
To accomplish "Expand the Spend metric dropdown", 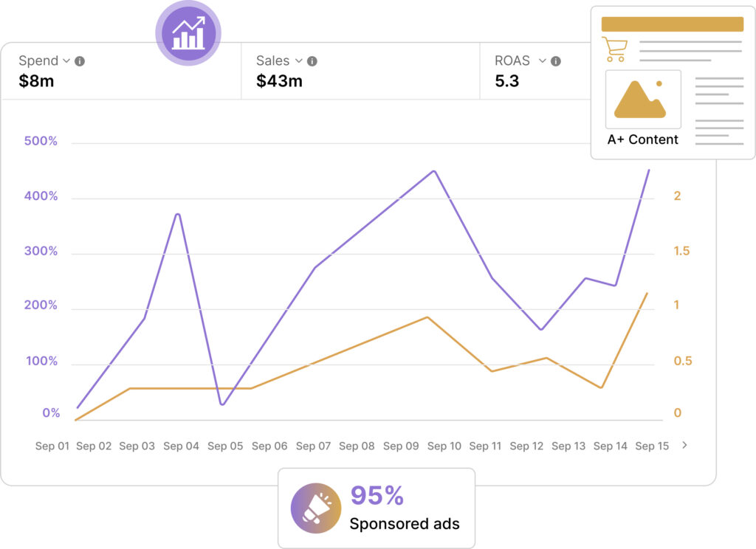I will 66,61.
